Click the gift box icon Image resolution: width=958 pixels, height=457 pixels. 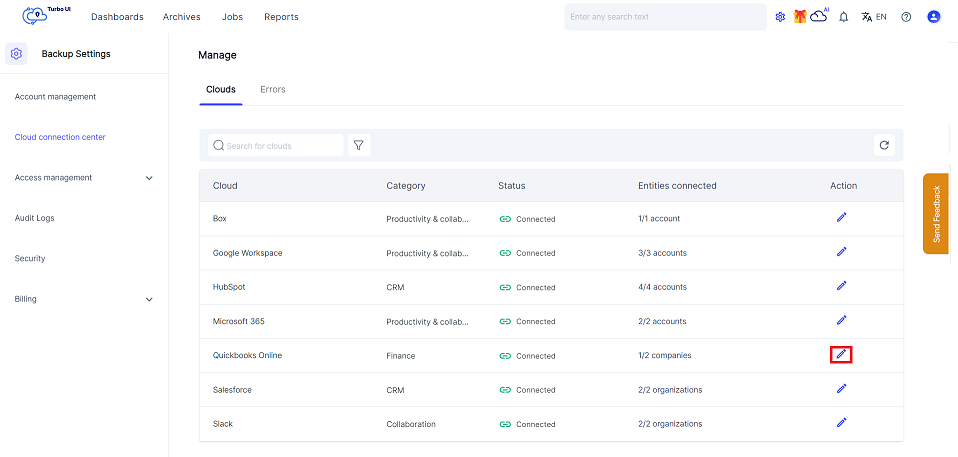click(x=800, y=16)
